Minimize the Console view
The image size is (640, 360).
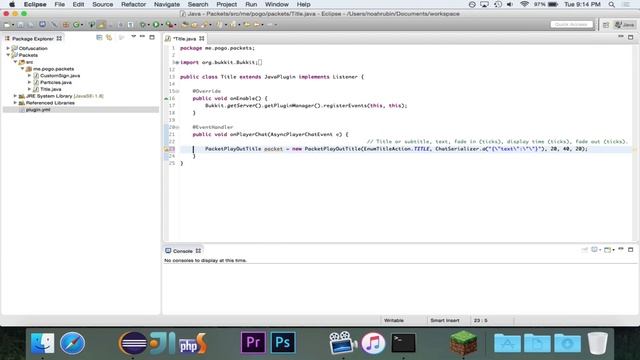[x=621, y=249]
